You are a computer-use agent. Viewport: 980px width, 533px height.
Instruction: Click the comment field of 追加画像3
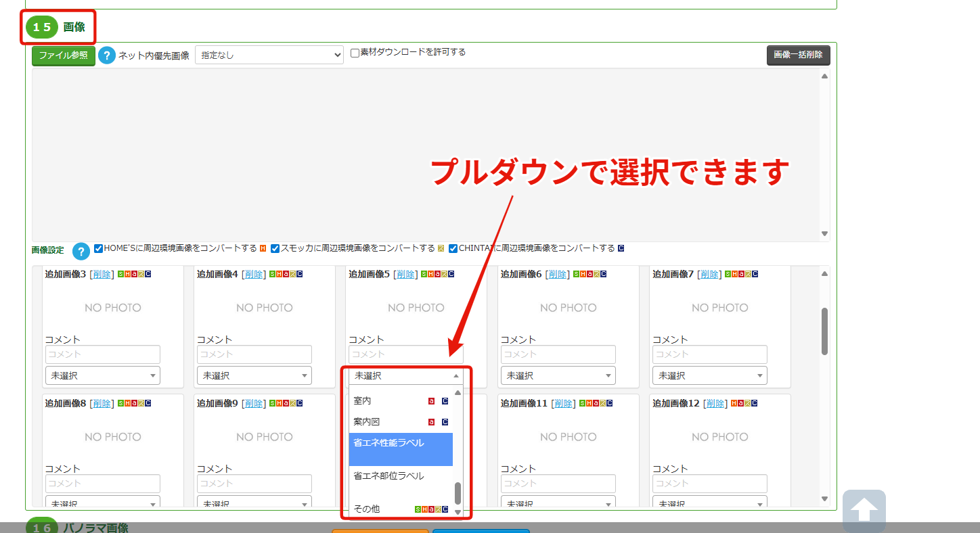[x=103, y=354]
